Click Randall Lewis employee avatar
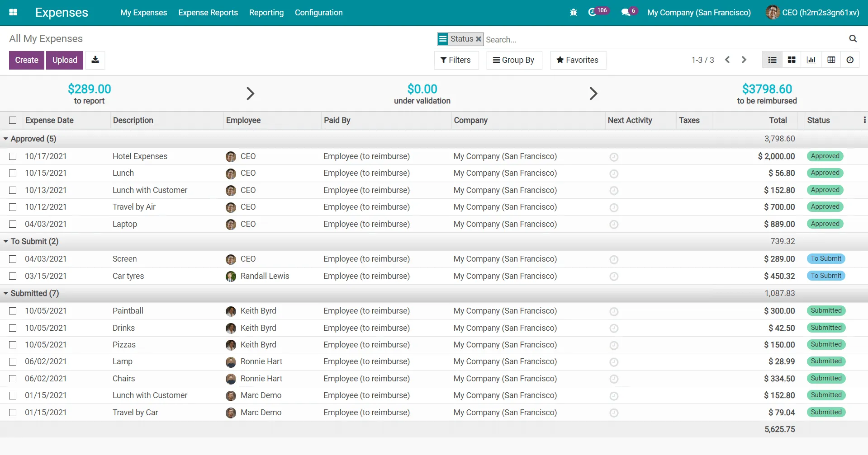The height and width of the screenshot is (455, 868). pos(231,276)
